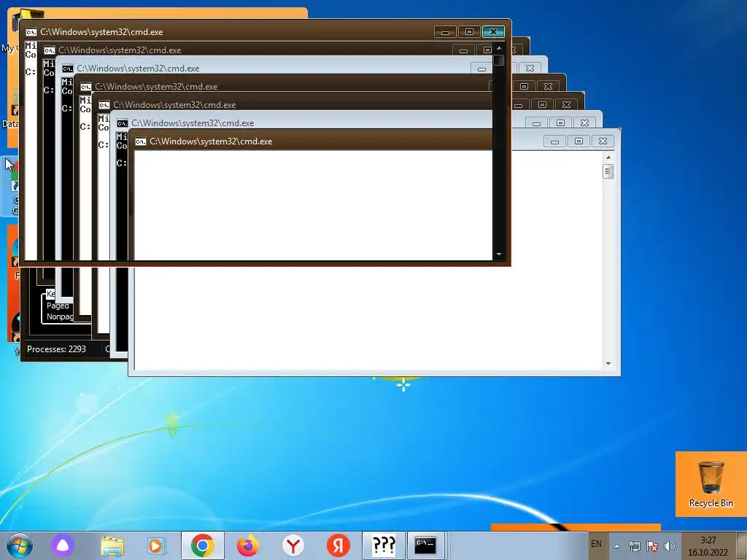
Task: Click cmd icon of third cascaded window title
Action: tap(68, 69)
